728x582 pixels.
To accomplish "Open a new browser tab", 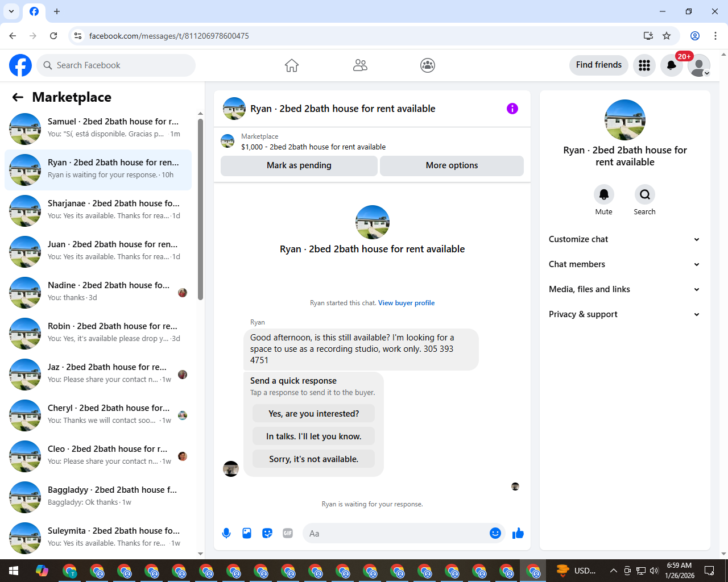I will [x=57, y=11].
